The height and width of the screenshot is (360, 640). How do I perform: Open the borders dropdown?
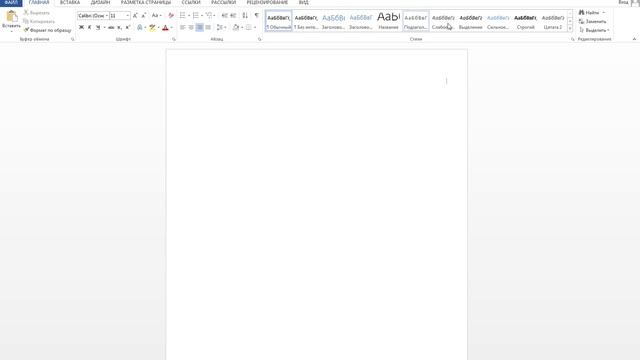[255, 27]
